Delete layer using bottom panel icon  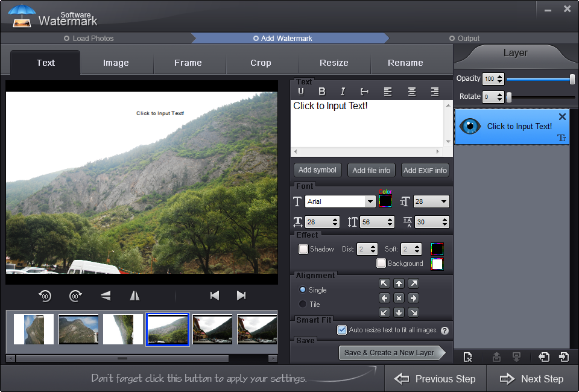coord(468,357)
